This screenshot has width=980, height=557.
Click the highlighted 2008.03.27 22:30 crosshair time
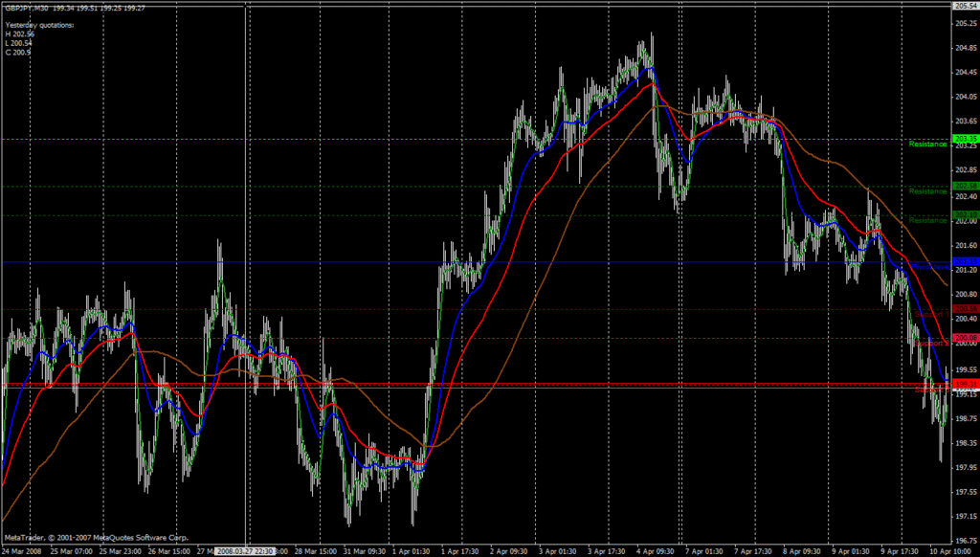[x=244, y=551]
